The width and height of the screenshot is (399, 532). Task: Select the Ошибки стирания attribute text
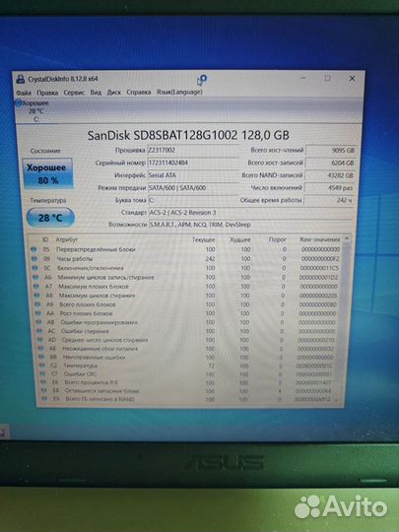85,331
